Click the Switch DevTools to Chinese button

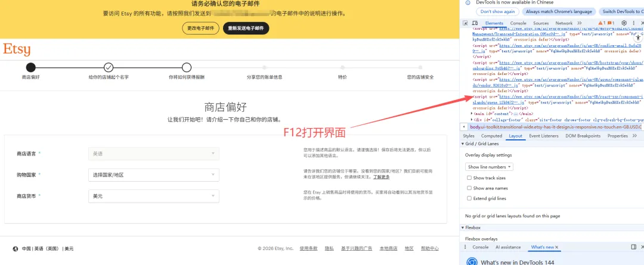point(621,11)
